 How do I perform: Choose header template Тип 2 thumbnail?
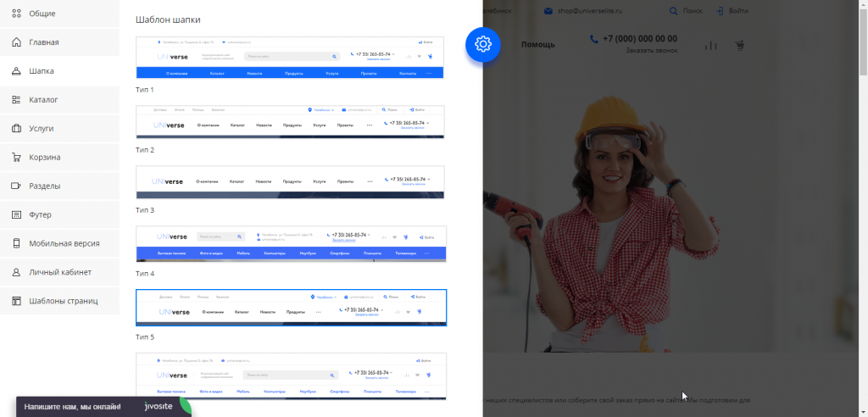[x=291, y=121]
